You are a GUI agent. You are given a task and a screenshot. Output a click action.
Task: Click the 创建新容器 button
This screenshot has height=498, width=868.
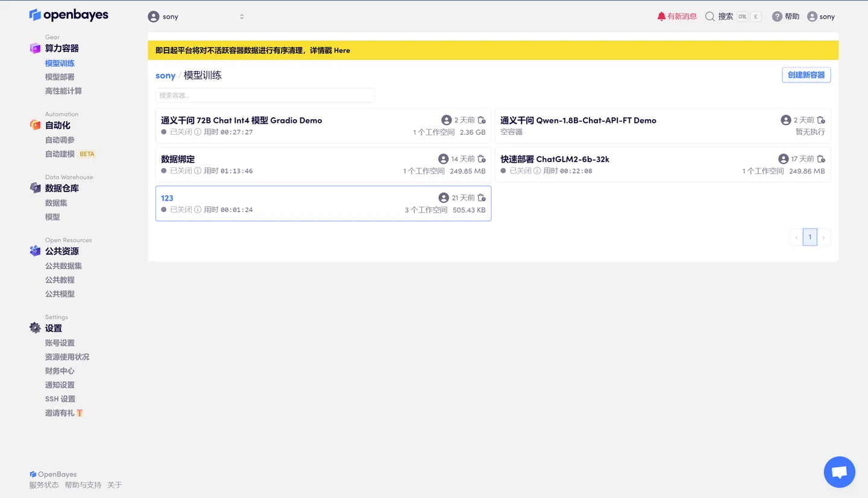(806, 75)
